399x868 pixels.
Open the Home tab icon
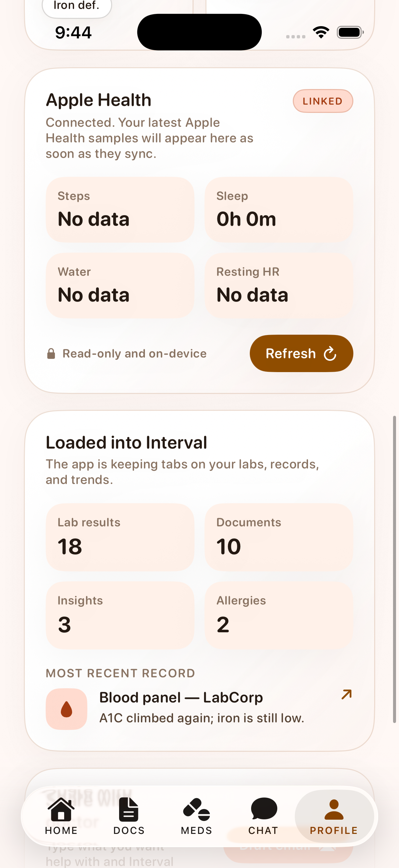(x=61, y=809)
